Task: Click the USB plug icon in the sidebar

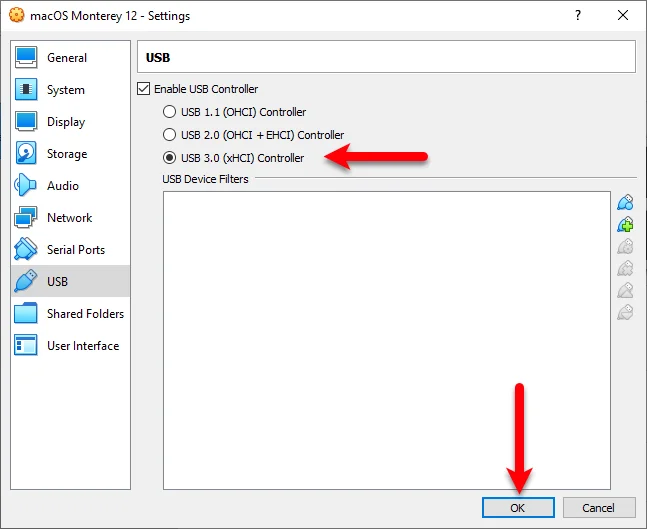Action: click(26, 281)
